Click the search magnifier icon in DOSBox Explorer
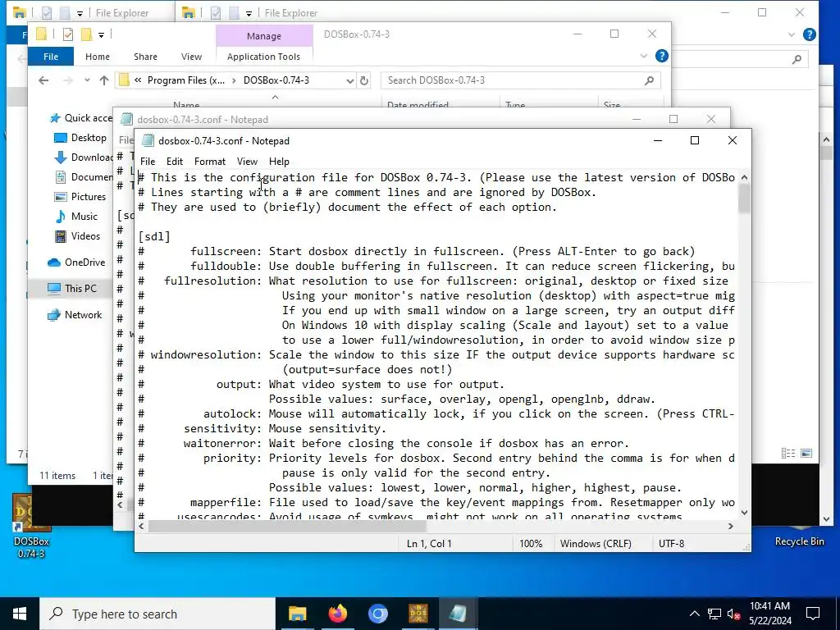 [650, 80]
